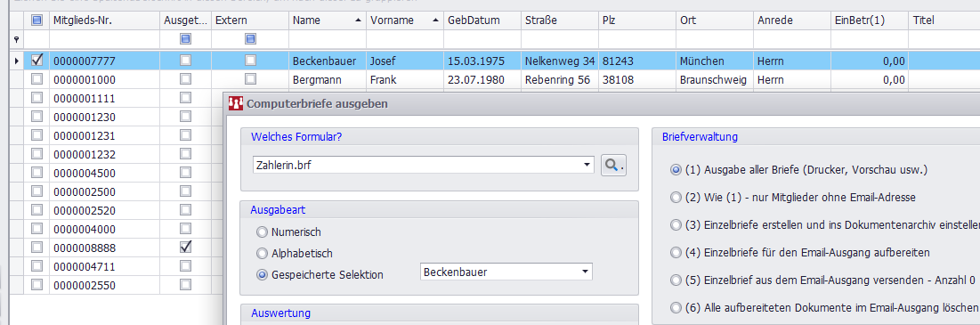
Task: Click the Extern column filter square icon
Action: coord(251,39)
